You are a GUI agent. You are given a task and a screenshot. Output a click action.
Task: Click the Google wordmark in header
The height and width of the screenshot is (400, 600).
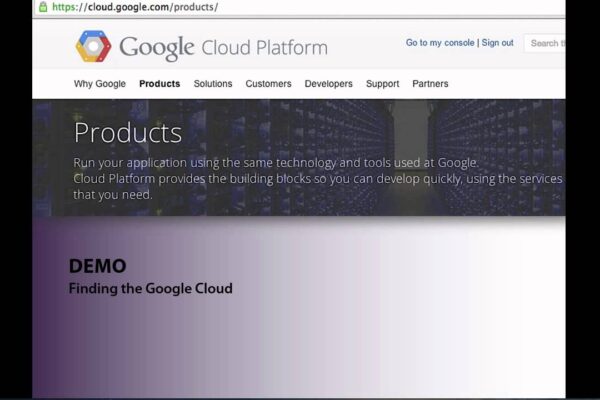(x=157, y=48)
